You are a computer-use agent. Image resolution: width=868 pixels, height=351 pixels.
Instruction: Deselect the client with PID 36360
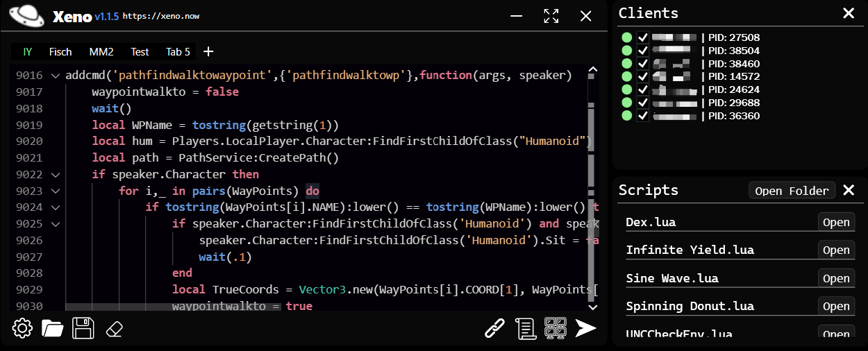tap(643, 116)
